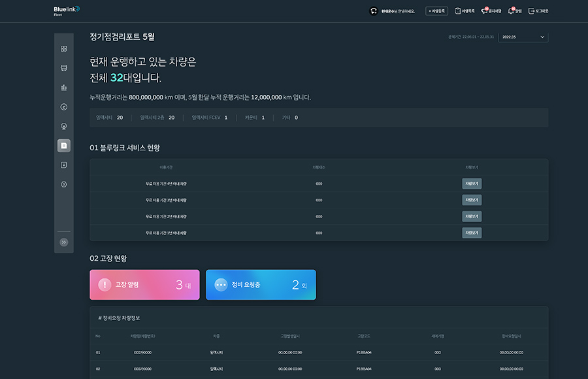Select the vehicle icon in the sidebar
Image resolution: width=588 pixels, height=379 pixels.
pyautogui.click(x=63, y=69)
